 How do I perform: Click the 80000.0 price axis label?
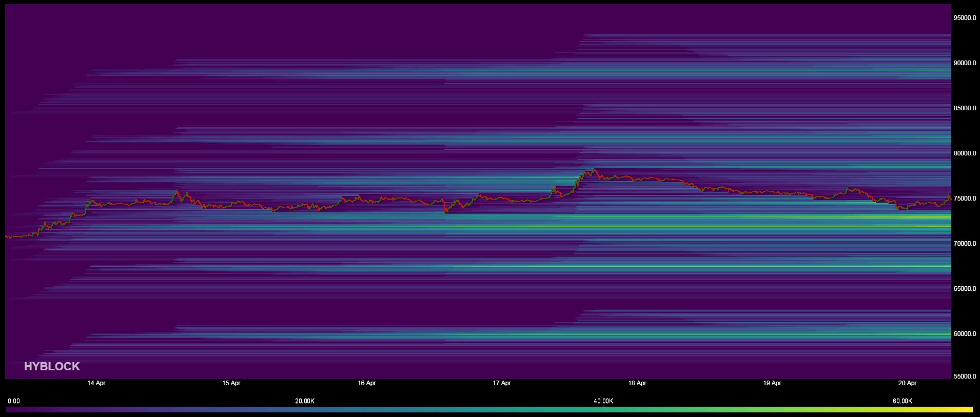(x=965, y=153)
